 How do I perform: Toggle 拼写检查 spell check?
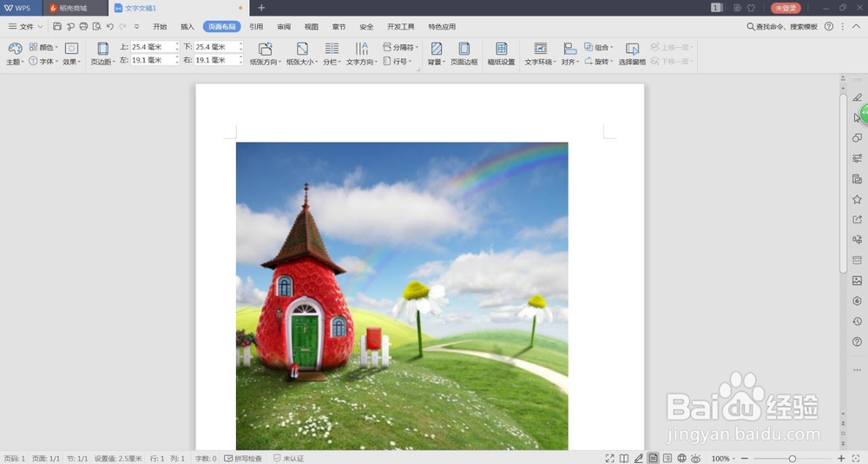tap(243, 459)
